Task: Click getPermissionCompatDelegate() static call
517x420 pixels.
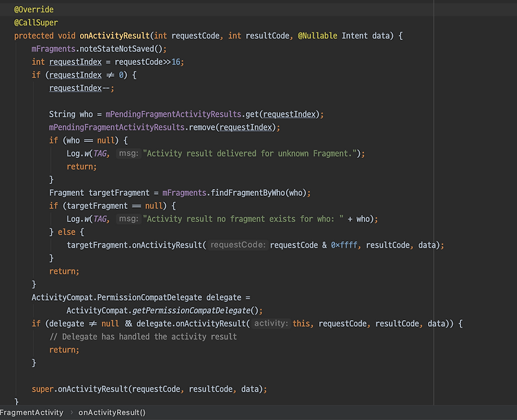Action: coord(194,310)
